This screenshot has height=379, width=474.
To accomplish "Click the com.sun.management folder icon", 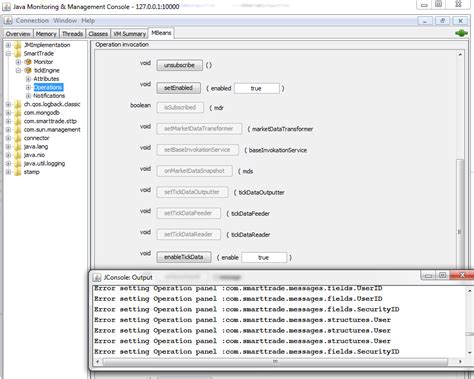I will tap(18, 130).
